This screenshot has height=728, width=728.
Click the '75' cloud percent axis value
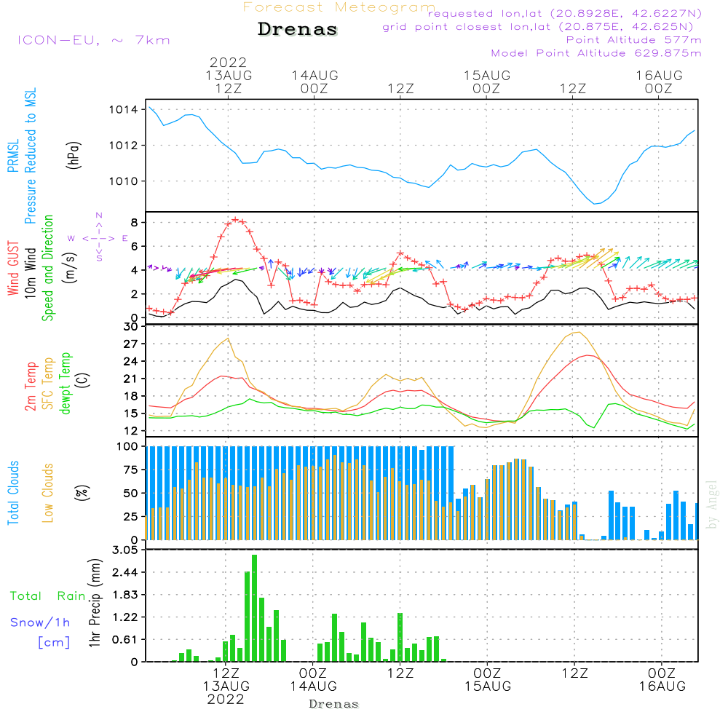click(131, 470)
